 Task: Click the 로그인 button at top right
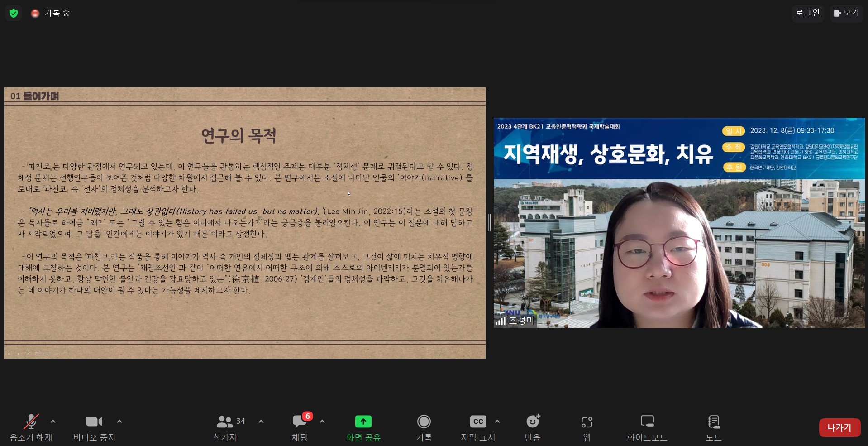coord(808,13)
